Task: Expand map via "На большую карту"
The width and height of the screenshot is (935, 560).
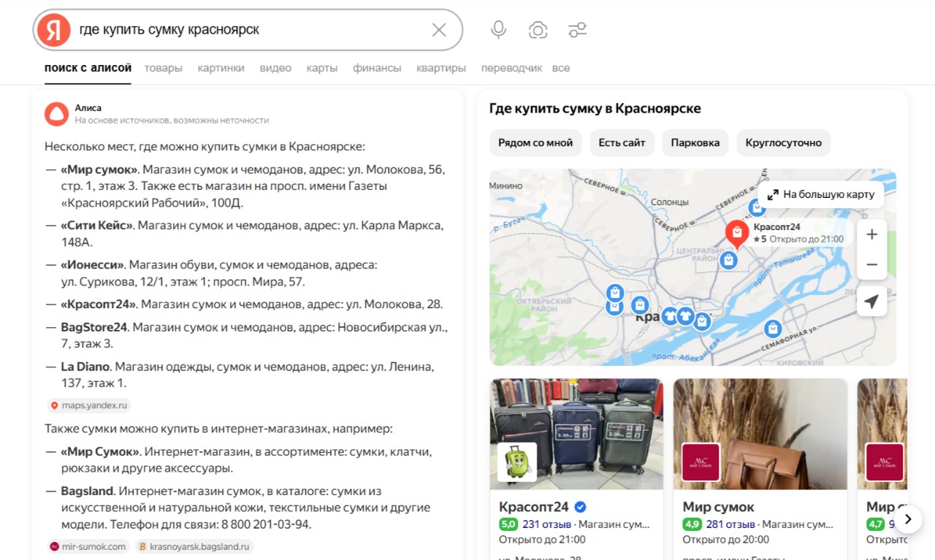Action: pyautogui.click(x=820, y=194)
